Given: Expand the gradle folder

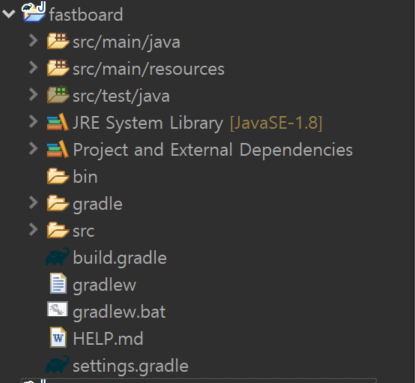Looking at the screenshot, I should tap(33, 203).
